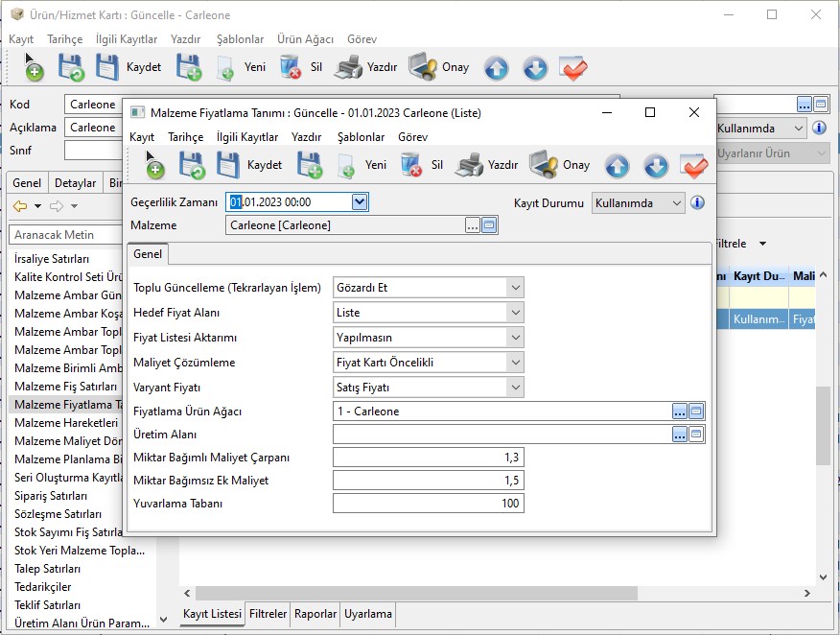Select the Raporlar tab at bottom
This screenshot has width=840, height=635.
pos(315,614)
